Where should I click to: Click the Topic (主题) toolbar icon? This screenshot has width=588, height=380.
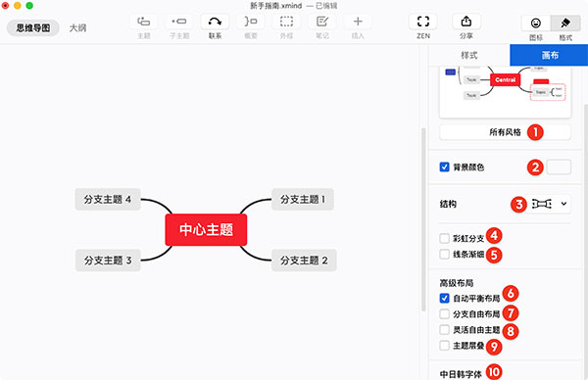tap(144, 22)
